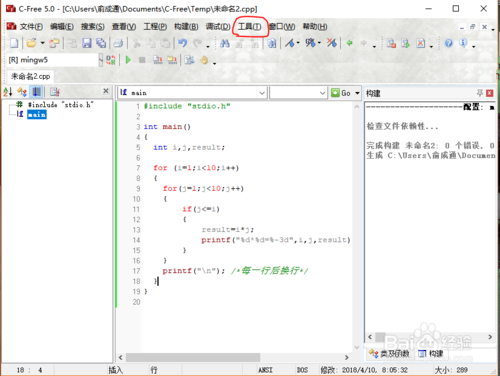Click build panel scrollbar left arrow
The image size is (500, 376).
tap(370, 337)
